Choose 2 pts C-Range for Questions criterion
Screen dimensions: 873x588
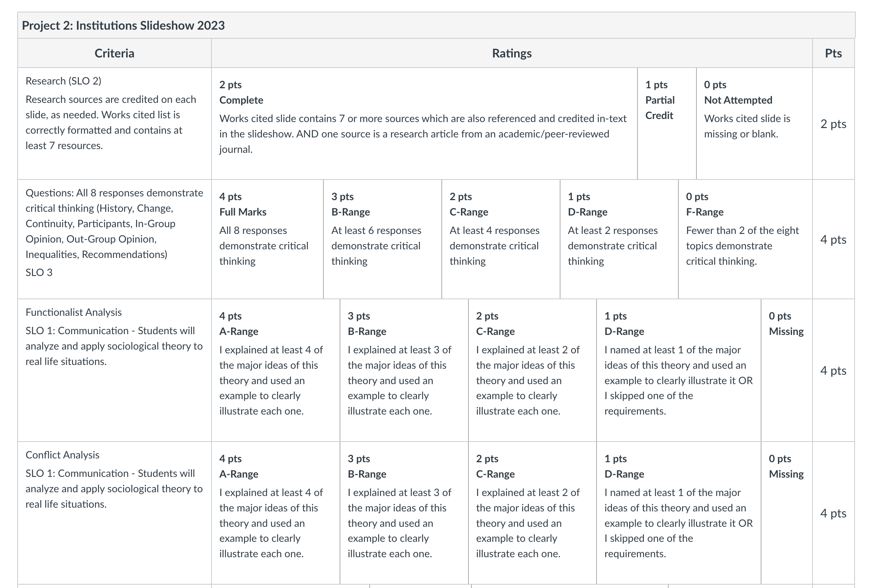[501, 239]
